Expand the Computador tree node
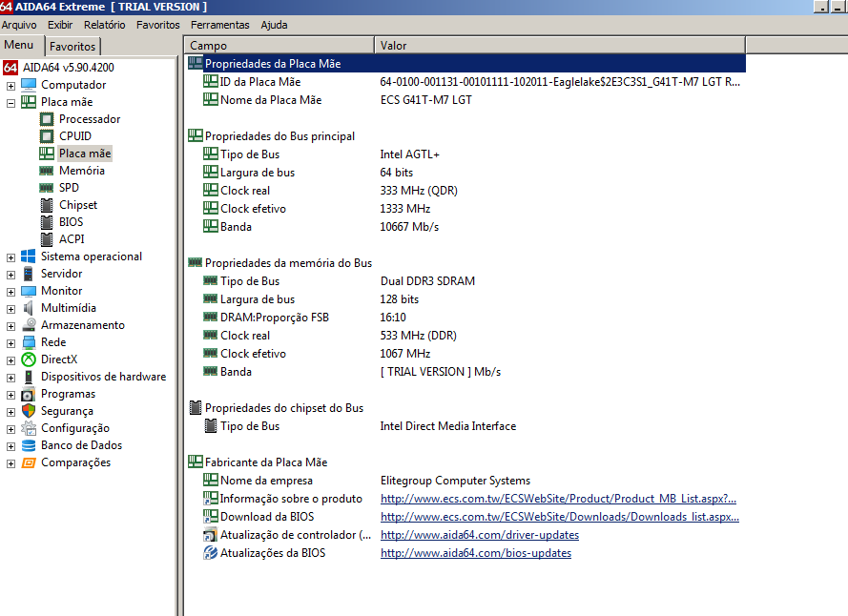Screen dimensions: 848x616 tap(10, 86)
